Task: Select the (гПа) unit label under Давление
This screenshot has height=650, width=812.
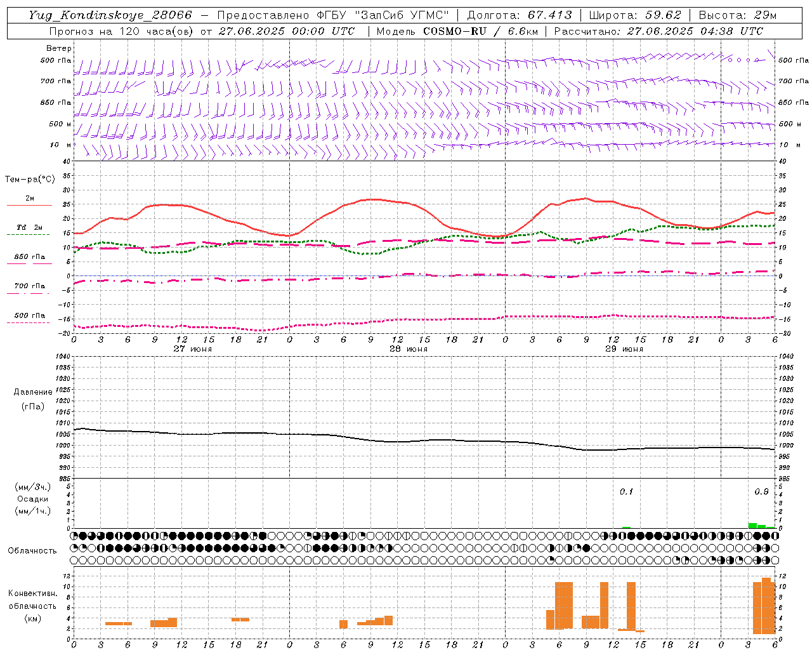Action: coord(33,406)
